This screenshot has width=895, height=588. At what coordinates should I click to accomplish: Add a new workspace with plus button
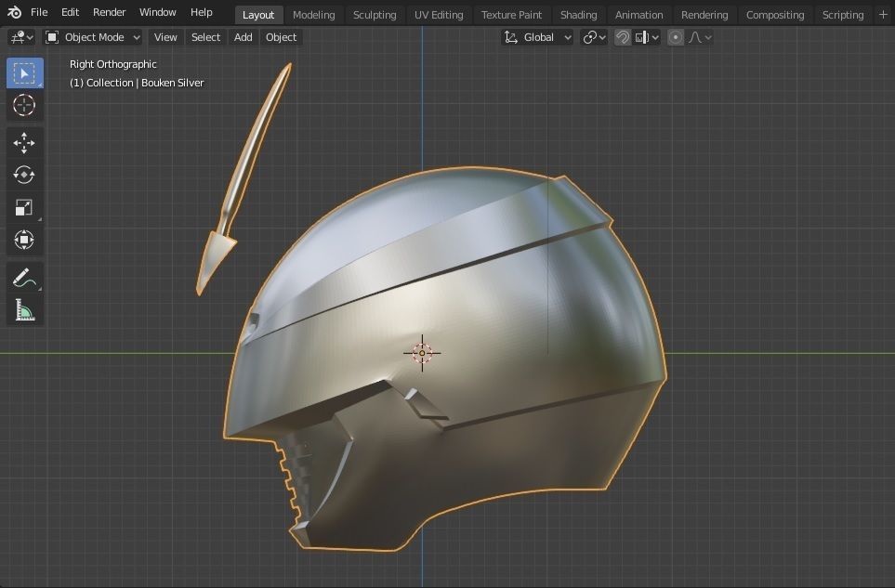pos(883,15)
